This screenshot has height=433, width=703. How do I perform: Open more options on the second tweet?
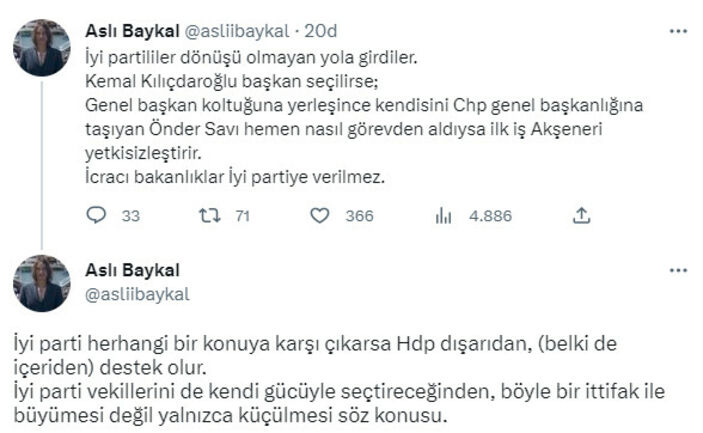[679, 271]
